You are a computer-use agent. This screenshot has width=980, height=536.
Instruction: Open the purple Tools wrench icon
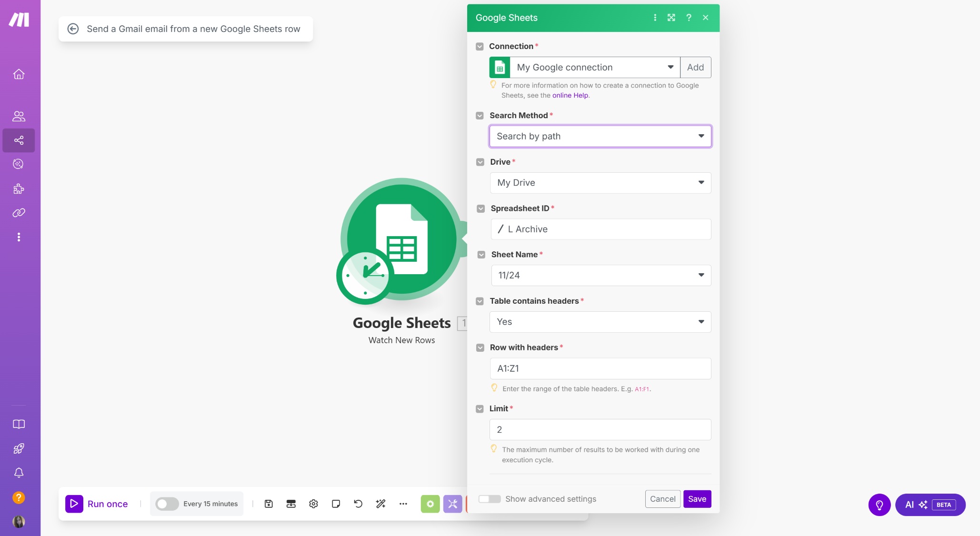[x=452, y=504]
